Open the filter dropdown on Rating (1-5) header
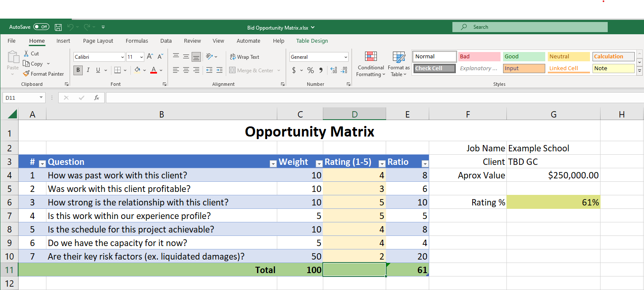The width and height of the screenshot is (644, 290). (382, 163)
